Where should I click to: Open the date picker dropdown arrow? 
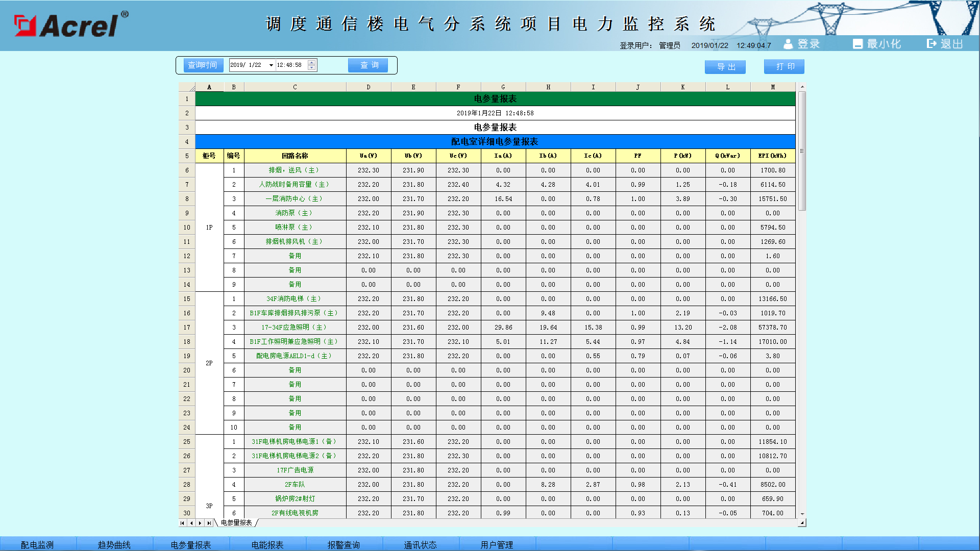271,65
